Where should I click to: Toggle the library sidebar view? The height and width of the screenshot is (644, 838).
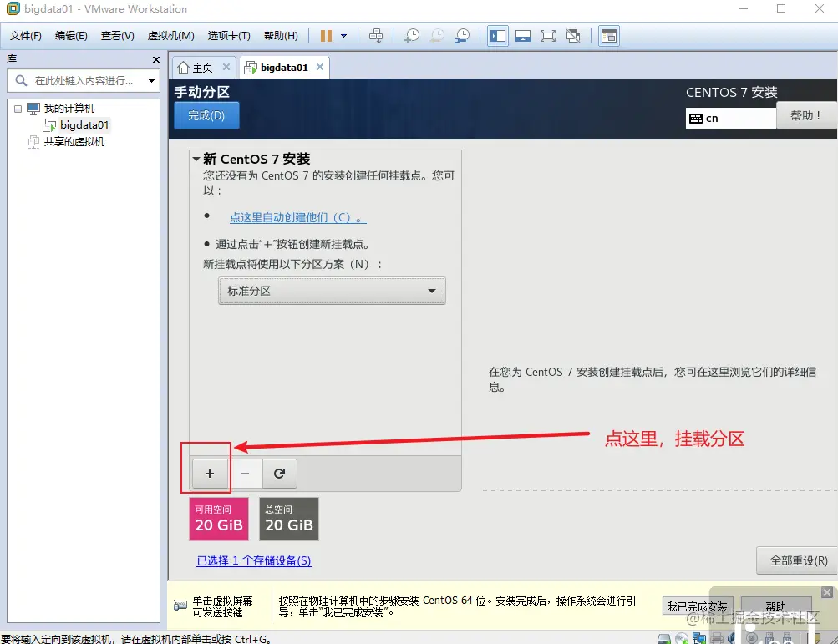pyautogui.click(x=498, y=36)
